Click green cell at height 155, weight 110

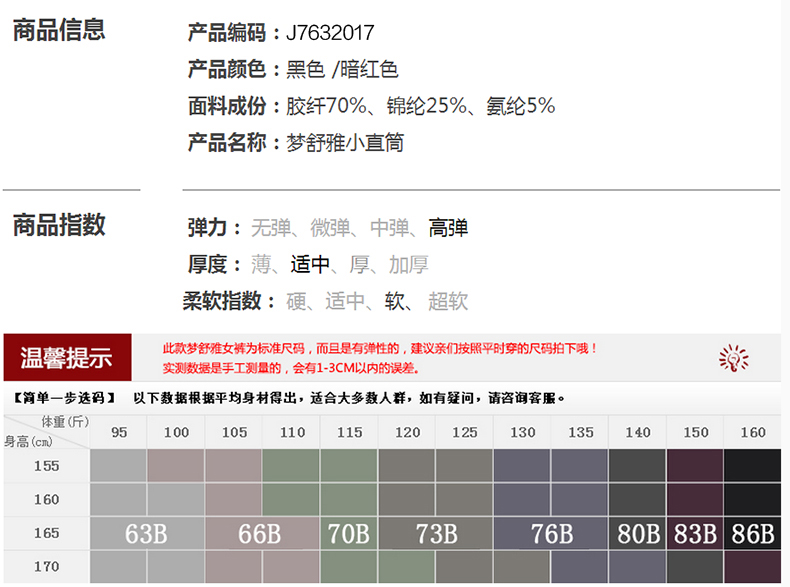coord(291,466)
